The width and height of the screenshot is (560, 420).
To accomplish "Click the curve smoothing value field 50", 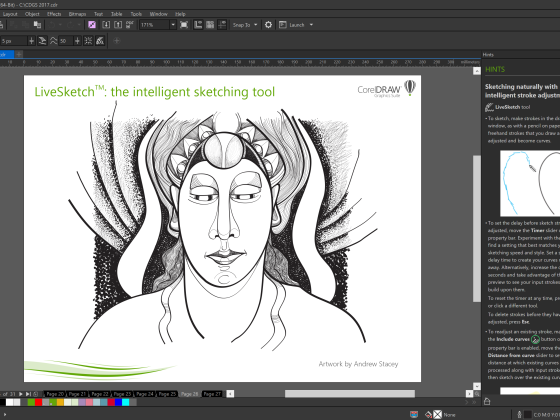I will pyautogui.click(x=66, y=41).
